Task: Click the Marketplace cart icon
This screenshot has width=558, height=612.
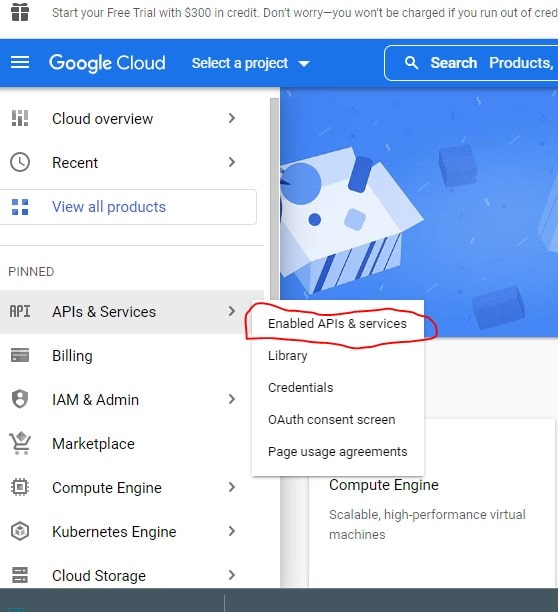Action: click(20, 443)
